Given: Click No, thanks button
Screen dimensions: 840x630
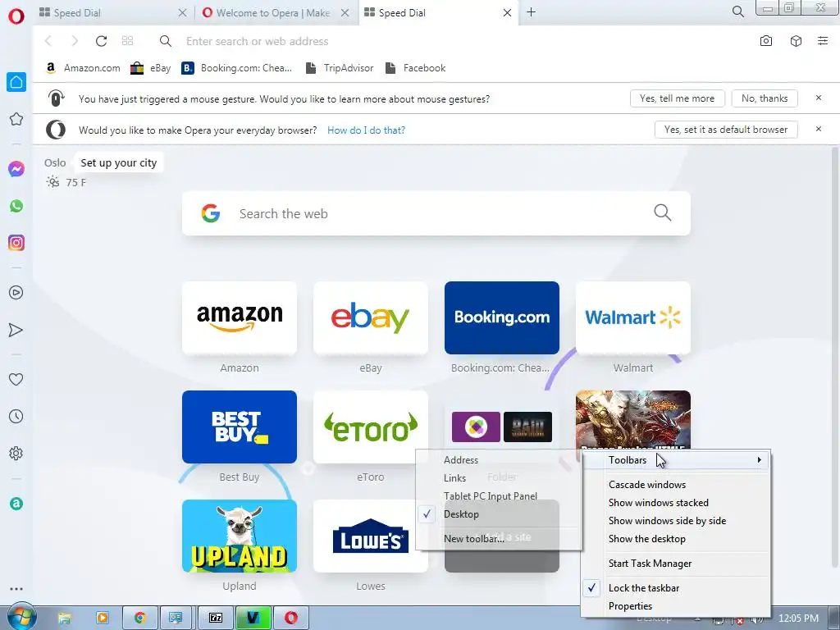Looking at the screenshot, I should click(x=765, y=98).
